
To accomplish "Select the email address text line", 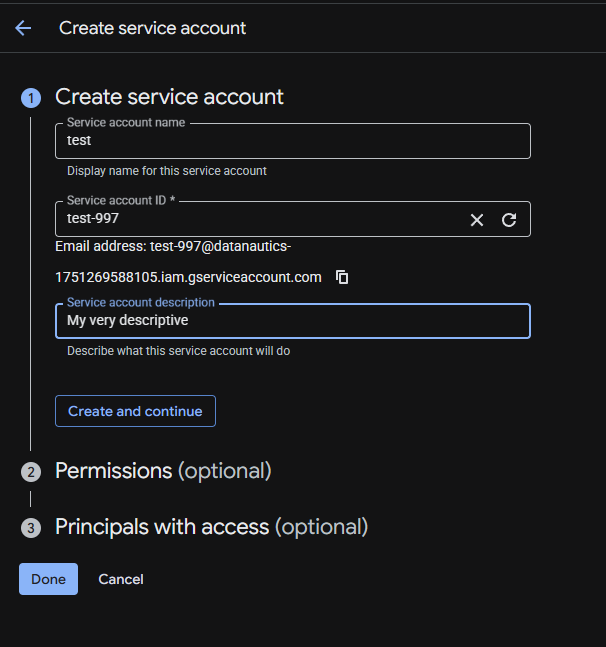I will pos(173,247).
